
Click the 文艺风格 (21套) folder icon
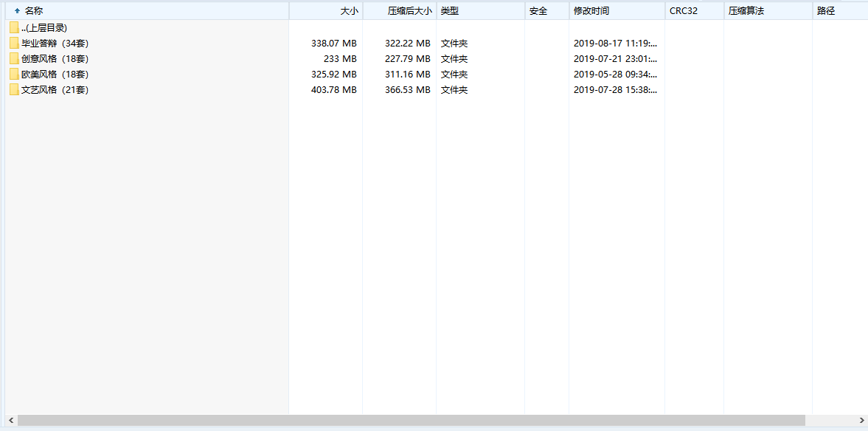(14, 90)
